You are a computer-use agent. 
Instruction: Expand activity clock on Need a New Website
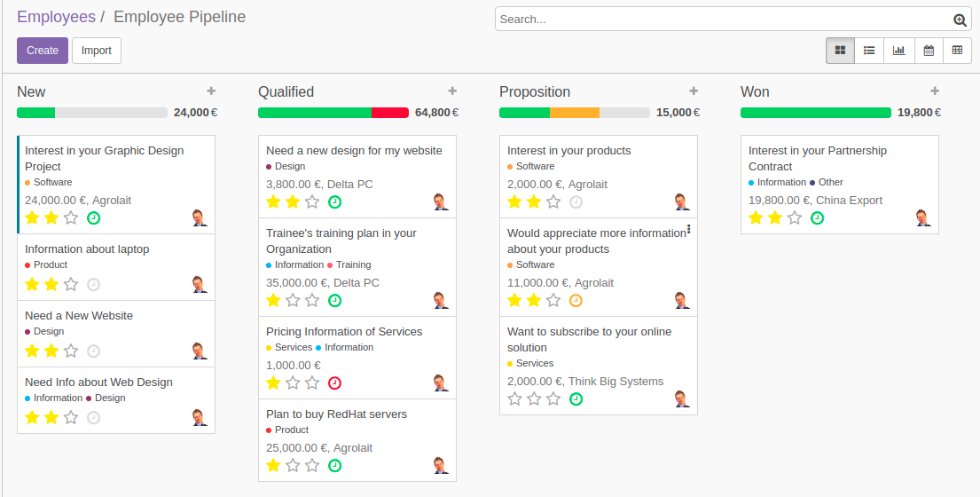point(93,351)
